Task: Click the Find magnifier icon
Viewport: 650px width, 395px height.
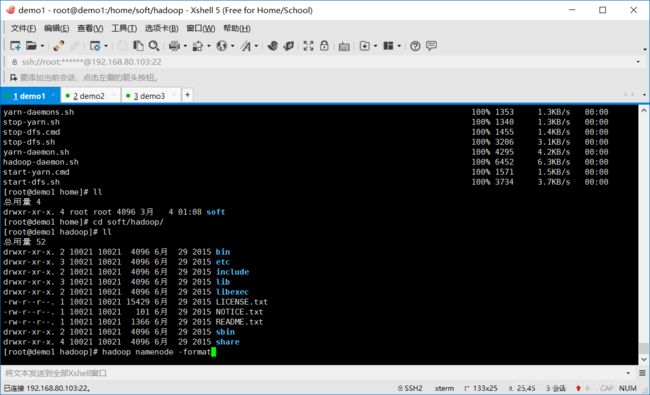Action: [x=154, y=46]
